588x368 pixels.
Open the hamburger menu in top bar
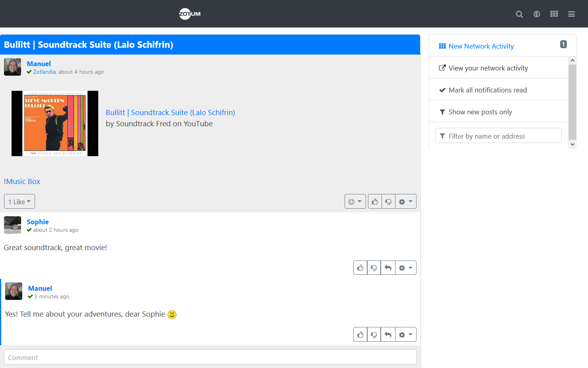click(571, 14)
